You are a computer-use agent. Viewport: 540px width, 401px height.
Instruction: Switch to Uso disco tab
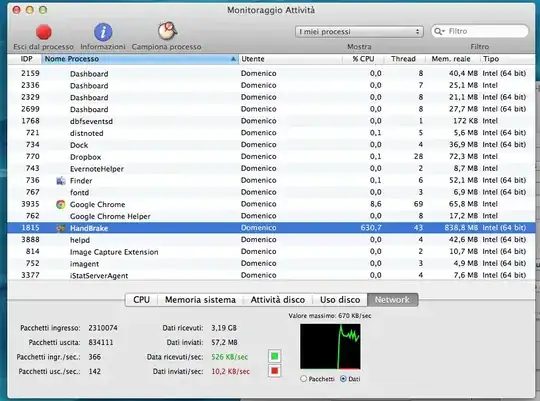point(340,300)
